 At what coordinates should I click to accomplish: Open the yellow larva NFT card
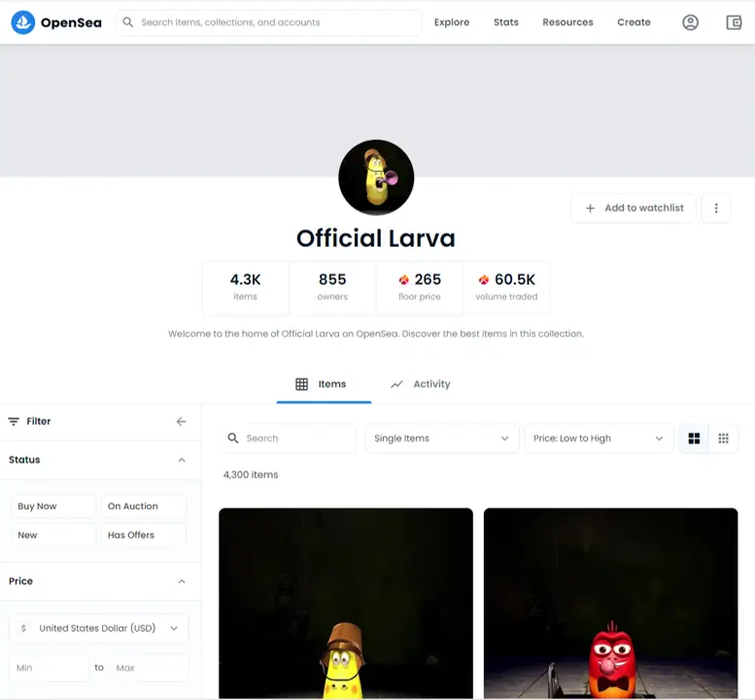coord(346,603)
